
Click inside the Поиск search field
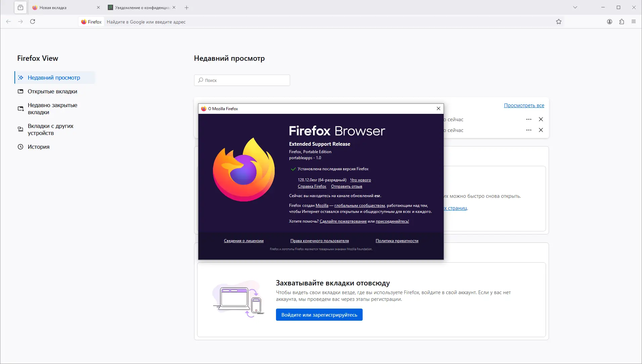pos(242,80)
